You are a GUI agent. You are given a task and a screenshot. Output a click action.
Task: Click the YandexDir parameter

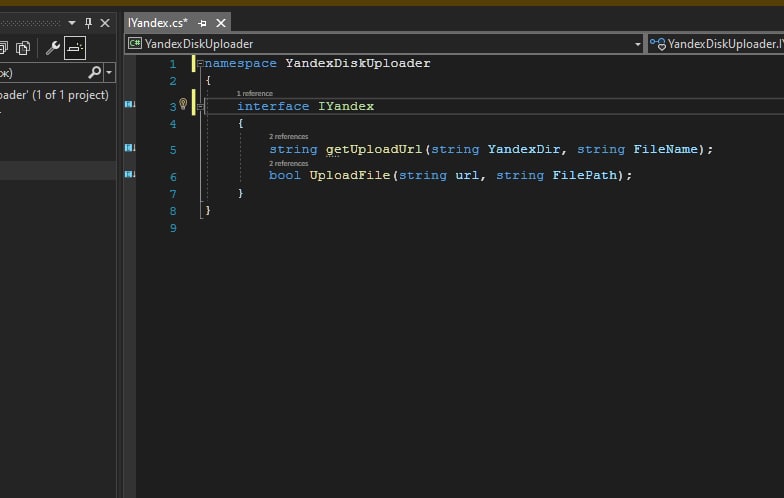(524, 149)
